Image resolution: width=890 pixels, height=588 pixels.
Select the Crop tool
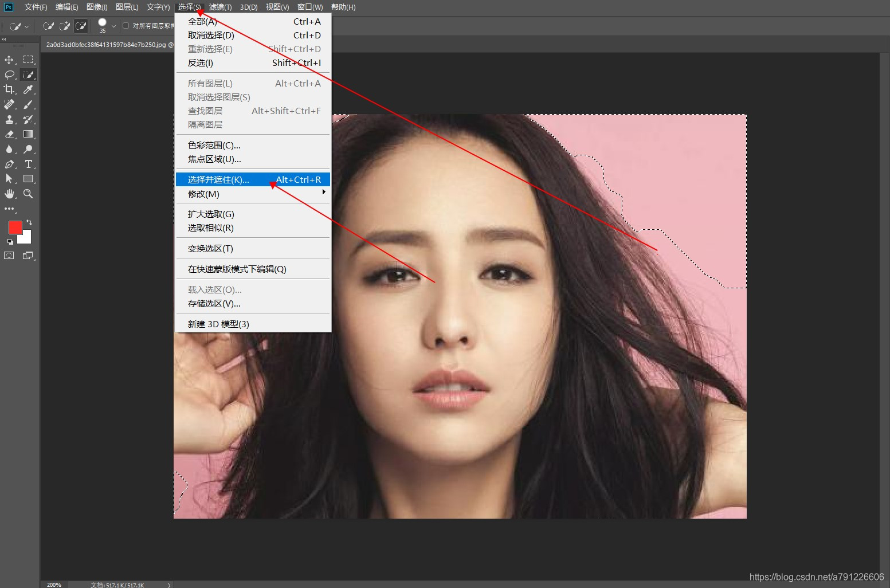pyautogui.click(x=9, y=89)
